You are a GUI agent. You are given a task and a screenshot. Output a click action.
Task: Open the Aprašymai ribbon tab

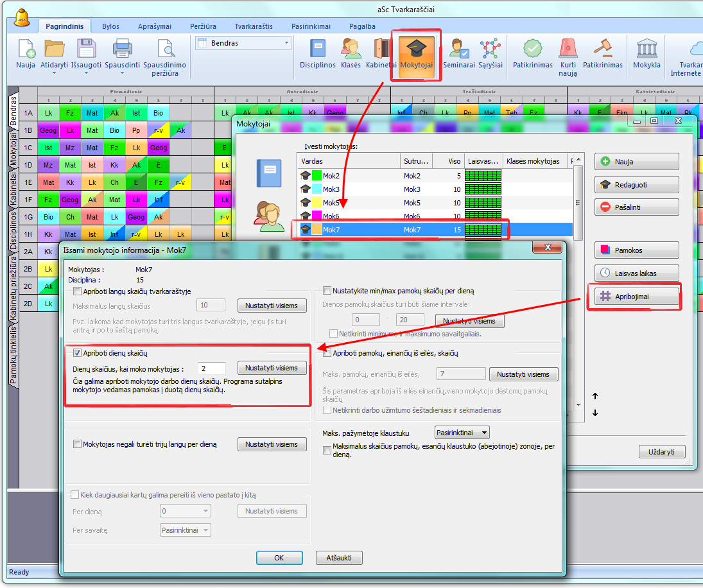coord(155,26)
